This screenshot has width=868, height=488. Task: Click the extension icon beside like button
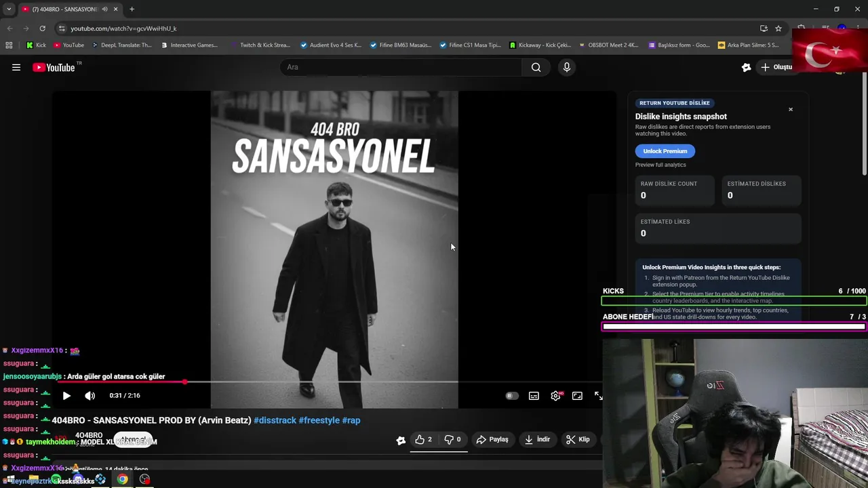coord(401,440)
